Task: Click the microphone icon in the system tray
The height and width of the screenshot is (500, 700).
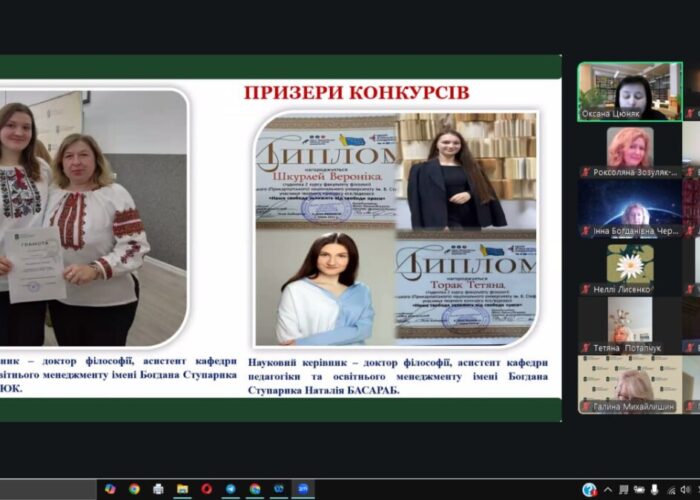Action: pos(655,489)
